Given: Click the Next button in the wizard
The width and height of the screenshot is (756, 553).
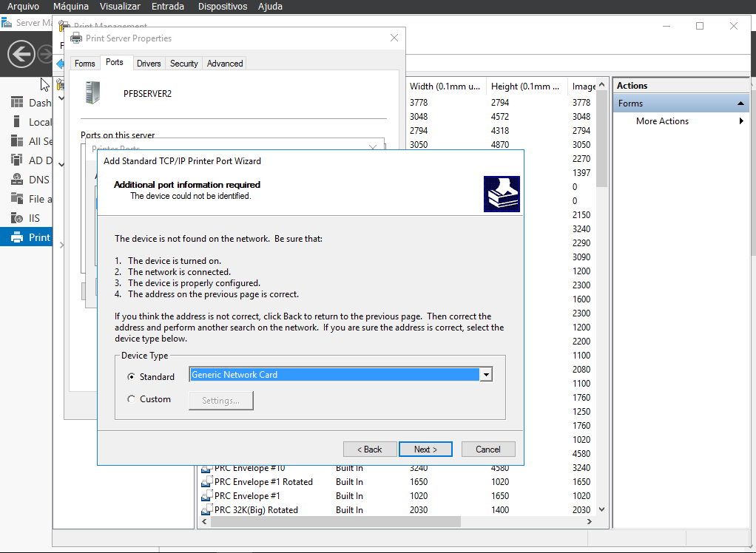Looking at the screenshot, I should [x=425, y=449].
